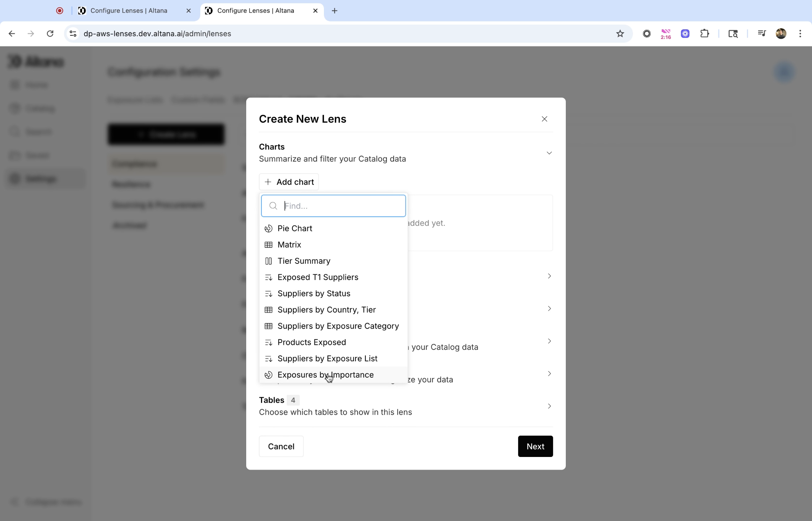
Task: Click the site information icon
Action: click(73, 34)
